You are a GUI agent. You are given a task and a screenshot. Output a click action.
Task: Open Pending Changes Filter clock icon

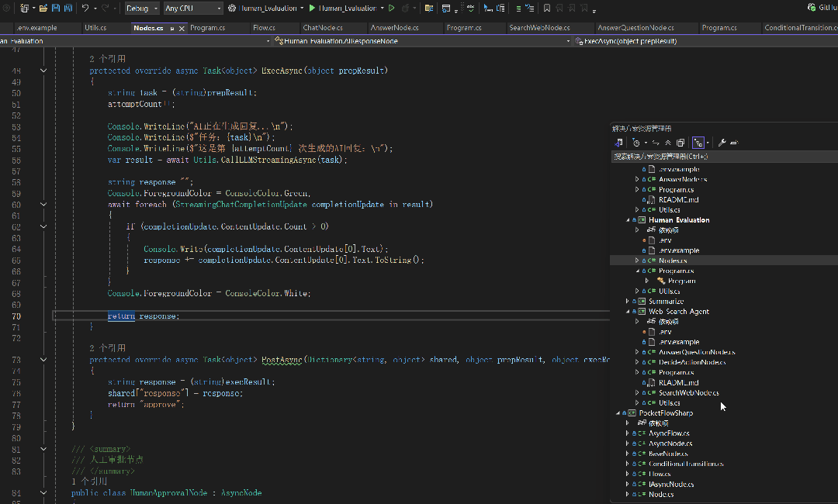tap(636, 143)
